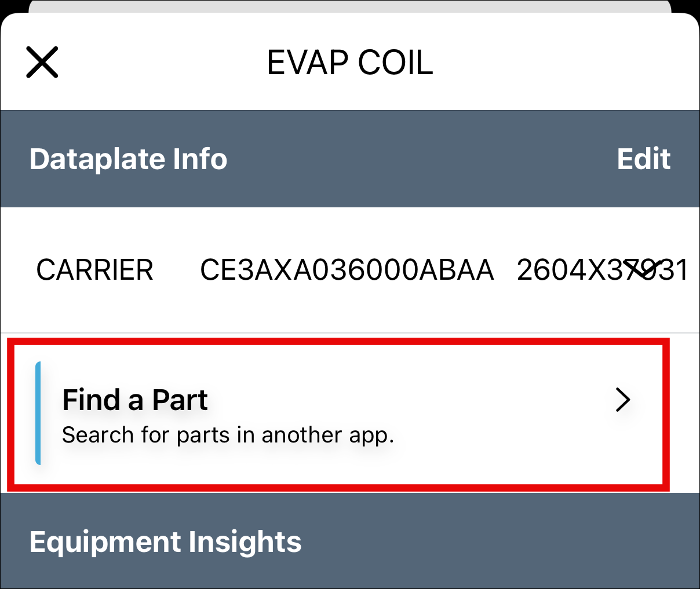Tap the gray background sheet above the modal

coord(349,5)
